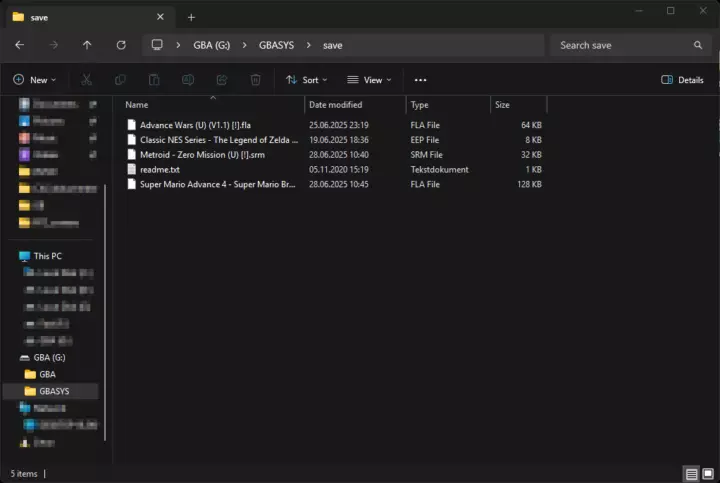Screen dimensions: 720x483
Task: Add a new tab with plus button
Action: (x=191, y=17)
